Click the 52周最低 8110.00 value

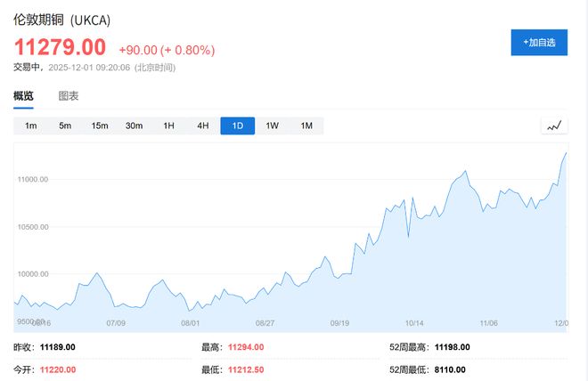pos(456,369)
